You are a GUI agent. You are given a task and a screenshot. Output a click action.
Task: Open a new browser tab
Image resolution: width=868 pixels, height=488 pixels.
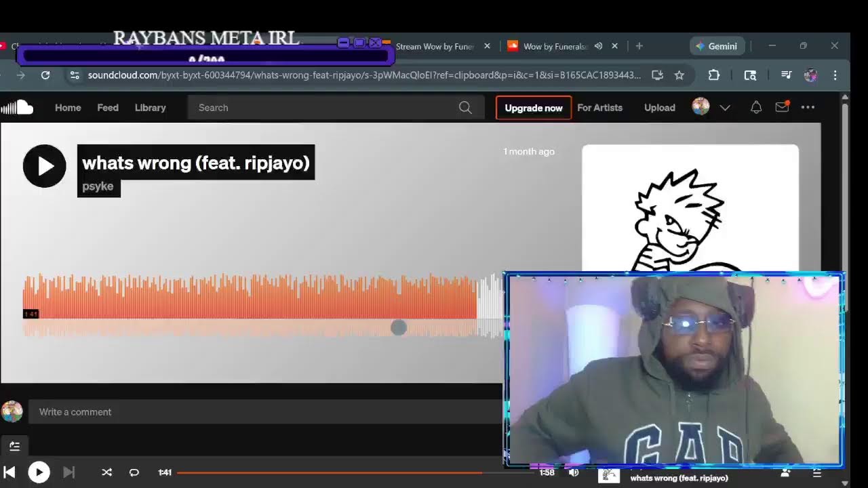pyautogui.click(x=639, y=46)
